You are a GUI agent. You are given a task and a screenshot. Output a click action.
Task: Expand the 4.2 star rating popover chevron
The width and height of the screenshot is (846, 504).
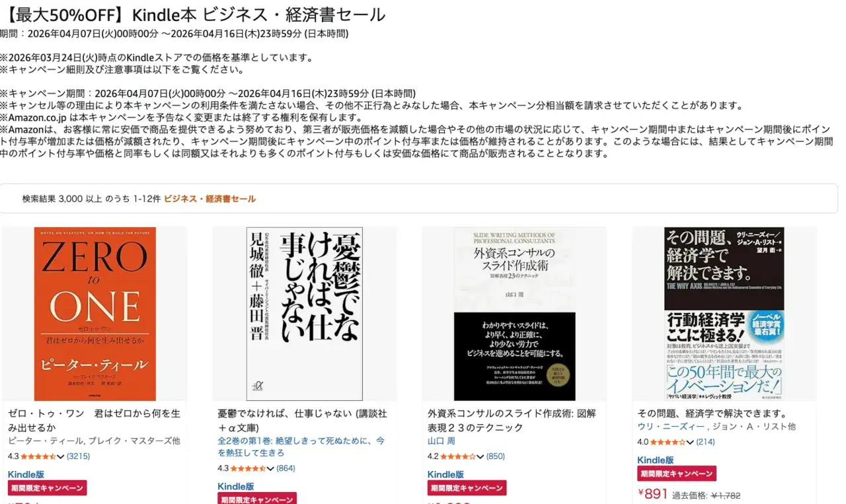coord(481,456)
